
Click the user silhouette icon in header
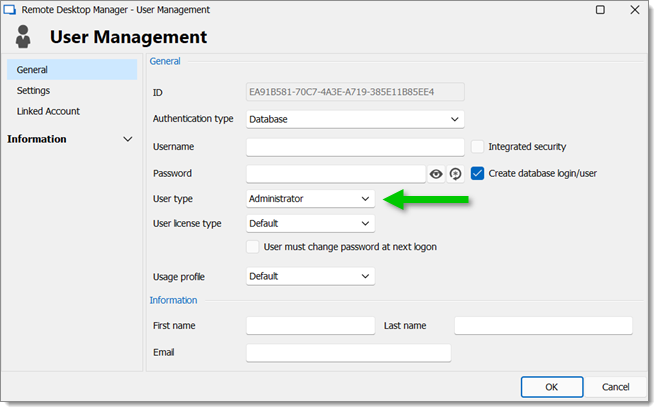coord(23,37)
